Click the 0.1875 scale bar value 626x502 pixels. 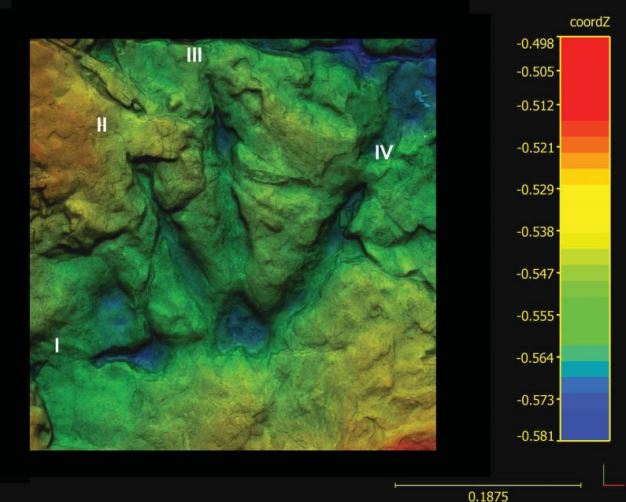(x=487, y=494)
